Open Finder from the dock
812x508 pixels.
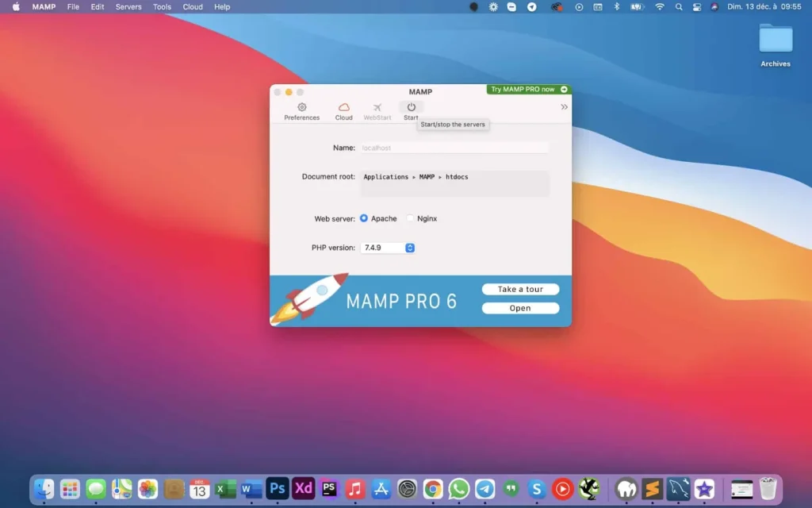tap(44, 489)
